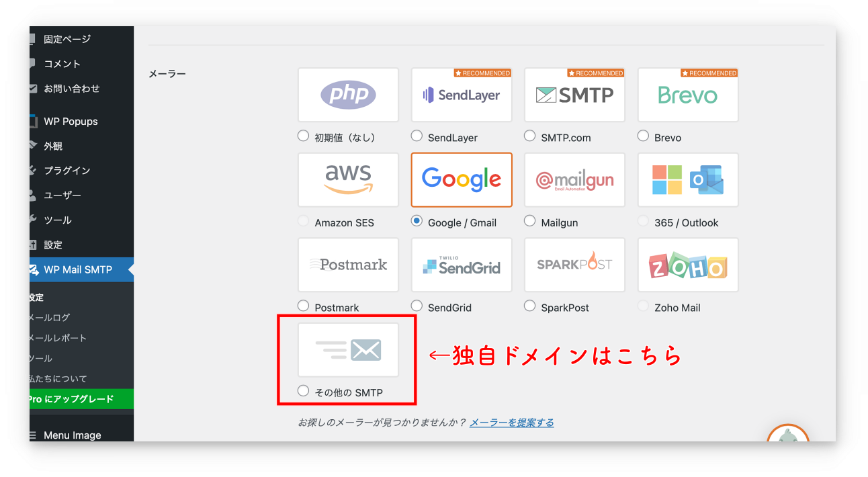This screenshot has width=868, height=477.
Task: Click the Amazon SES label text
Action: click(345, 222)
